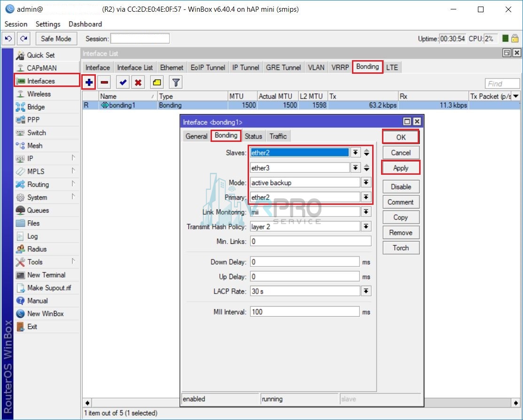The height and width of the screenshot is (420, 523).
Task: Open Queues in sidebar
Action: coord(47,210)
